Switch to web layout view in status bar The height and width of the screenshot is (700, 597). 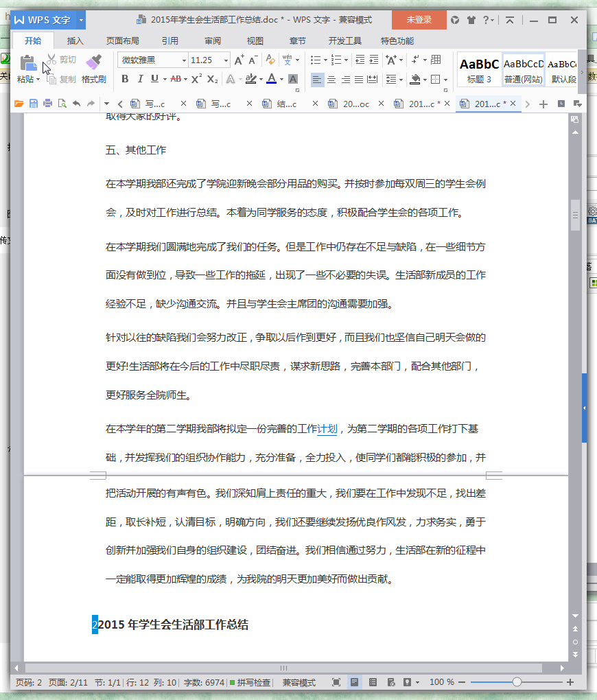tap(390, 682)
